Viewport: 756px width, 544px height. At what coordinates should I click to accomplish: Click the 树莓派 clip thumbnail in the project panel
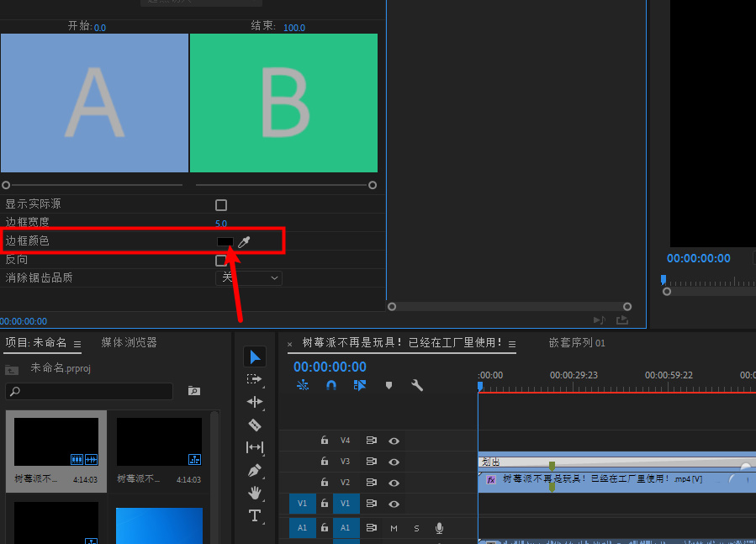point(56,441)
